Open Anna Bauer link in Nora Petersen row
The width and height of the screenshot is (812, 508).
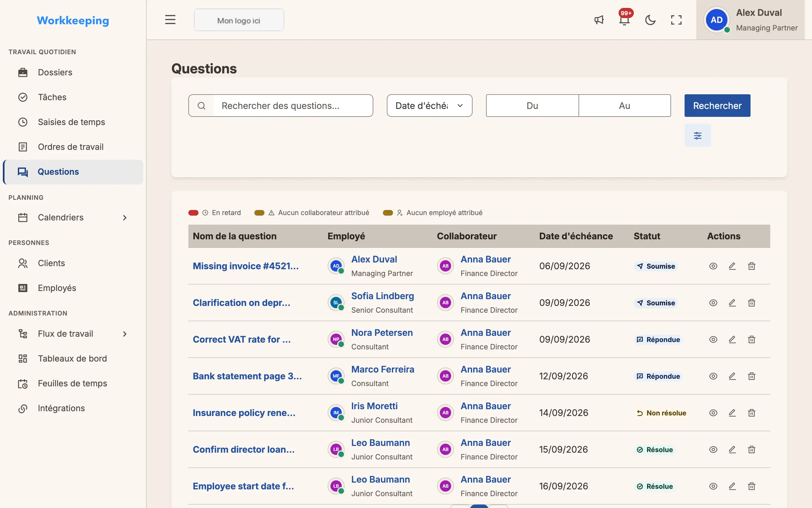[x=486, y=333]
